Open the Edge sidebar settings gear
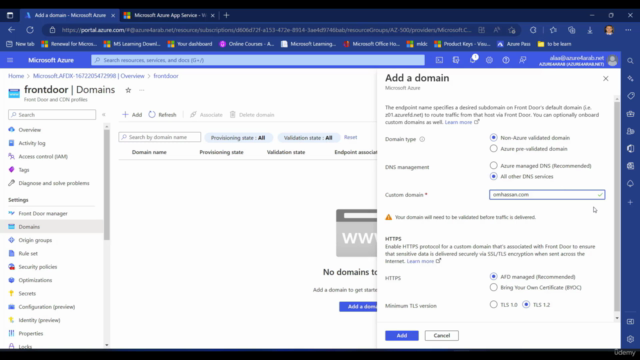Screen dimensions: 640x360 [630, 339]
